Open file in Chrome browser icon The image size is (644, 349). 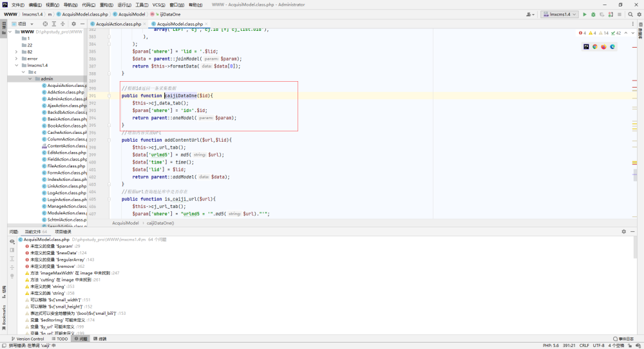click(594, 47)
